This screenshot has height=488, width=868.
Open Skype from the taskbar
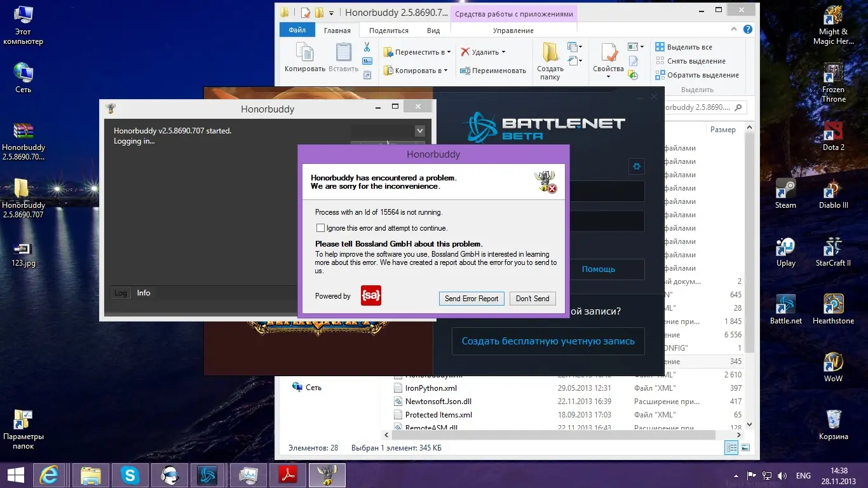(x=130, y=475)
